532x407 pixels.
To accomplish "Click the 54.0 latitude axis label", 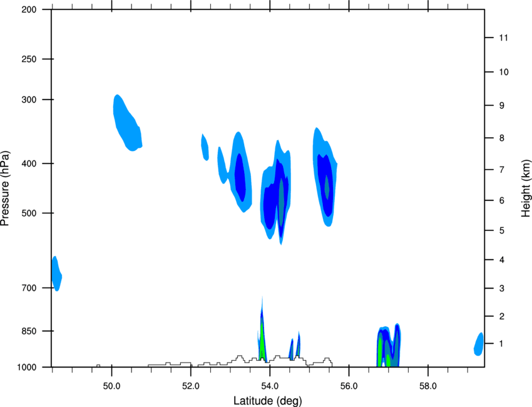I will [x=270, y=386].
